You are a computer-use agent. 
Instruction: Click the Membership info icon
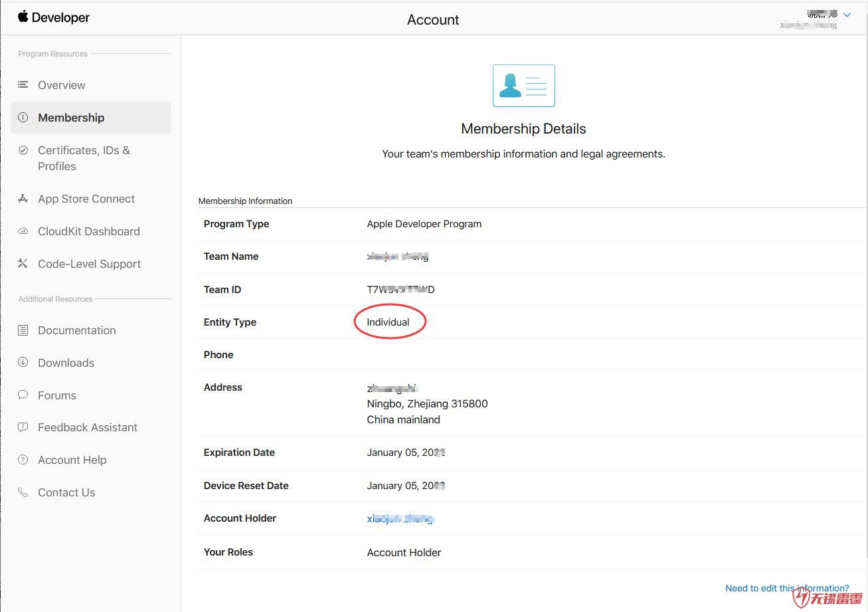tap(23, 118)
